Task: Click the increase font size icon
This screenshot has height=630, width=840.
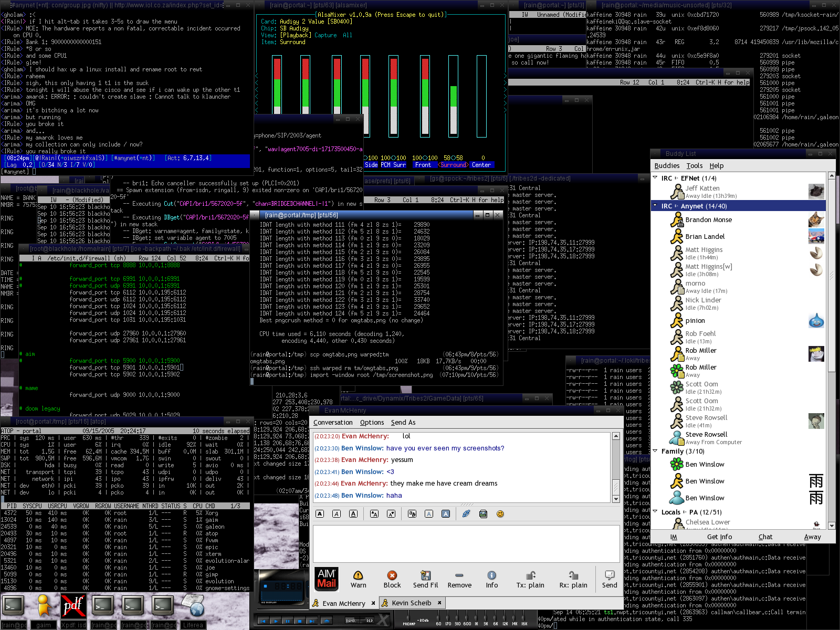Action: tap(374, 514)
